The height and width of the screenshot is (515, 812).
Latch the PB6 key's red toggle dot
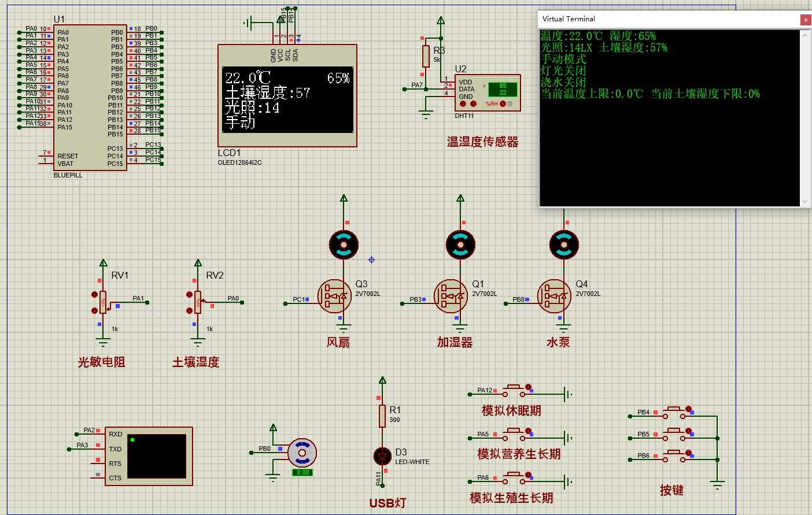688,453
